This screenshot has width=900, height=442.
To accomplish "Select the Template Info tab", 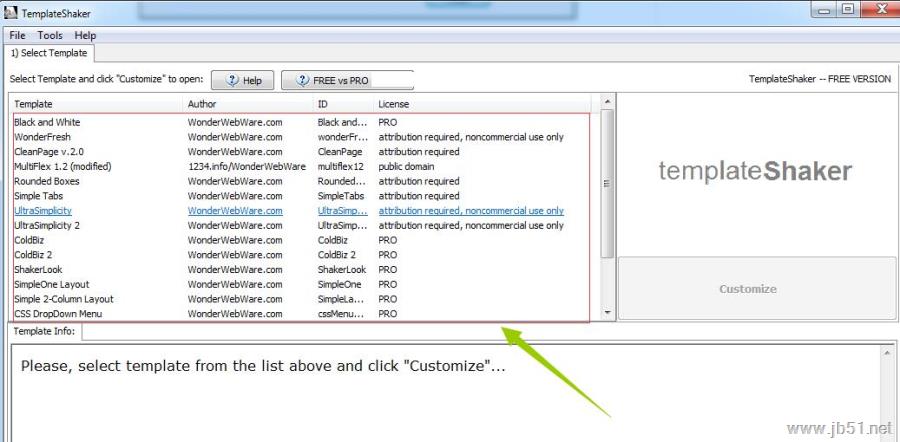I will pos(44,331).
